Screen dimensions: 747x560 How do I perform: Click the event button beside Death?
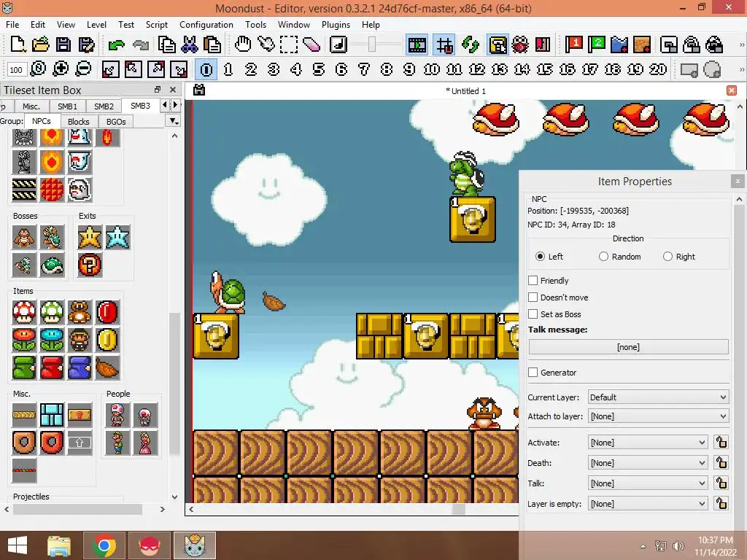click(x=721, y=463)
